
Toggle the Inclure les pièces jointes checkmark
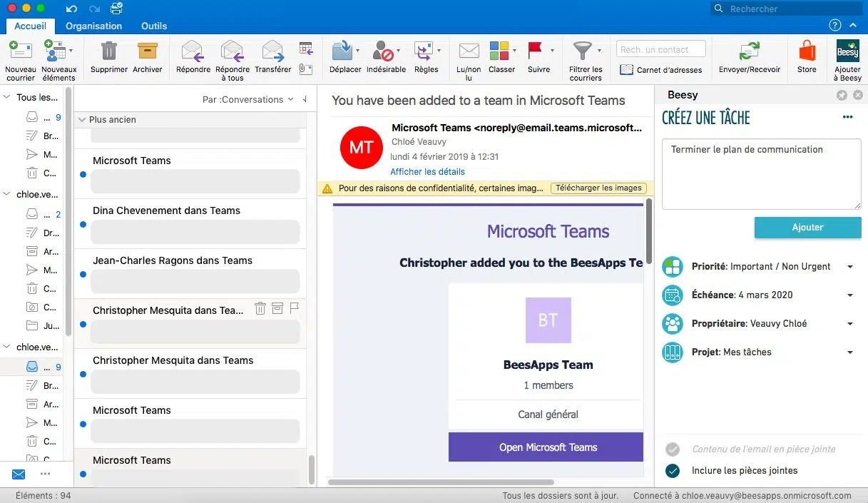tap(672, 470)
